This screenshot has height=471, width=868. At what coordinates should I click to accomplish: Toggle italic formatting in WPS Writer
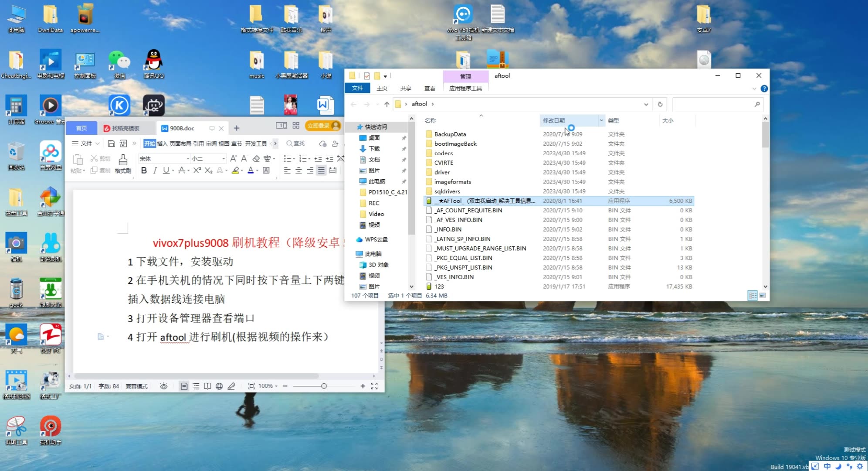tap(155, 171)
